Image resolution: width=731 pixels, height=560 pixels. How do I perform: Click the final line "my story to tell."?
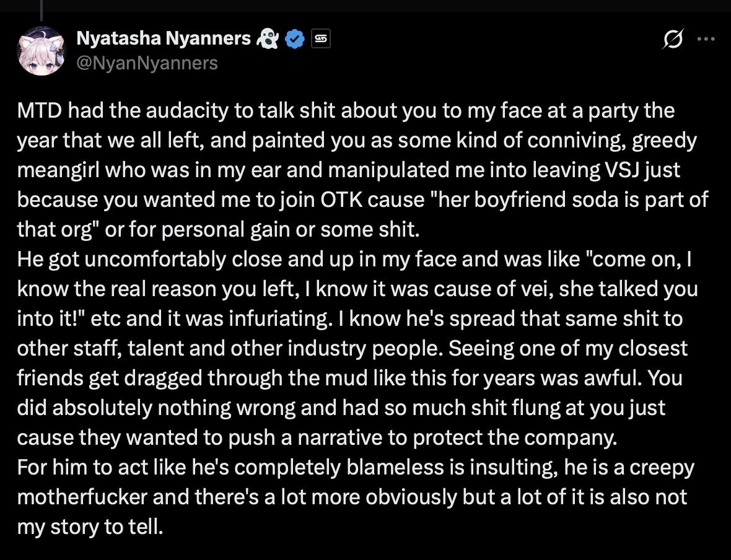click(90, 527)
